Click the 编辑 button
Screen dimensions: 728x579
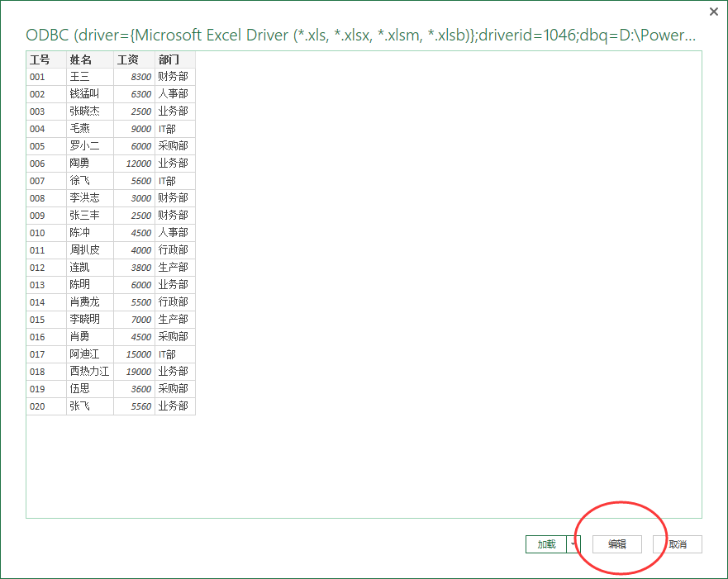(617, 544)
